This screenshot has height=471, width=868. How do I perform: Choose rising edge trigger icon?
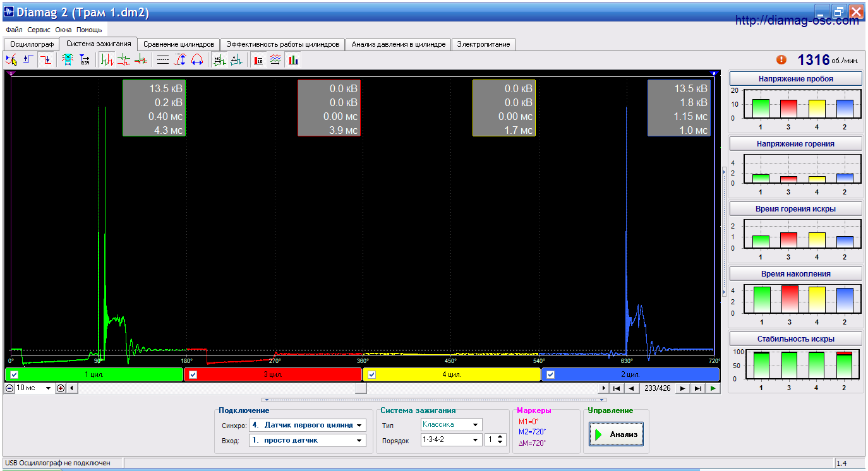[28, 60]
